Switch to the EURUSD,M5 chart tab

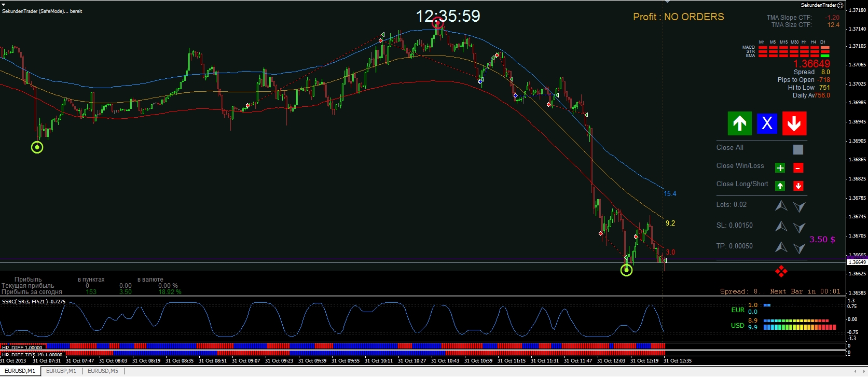pyautogui.click(x=103, y=371)
